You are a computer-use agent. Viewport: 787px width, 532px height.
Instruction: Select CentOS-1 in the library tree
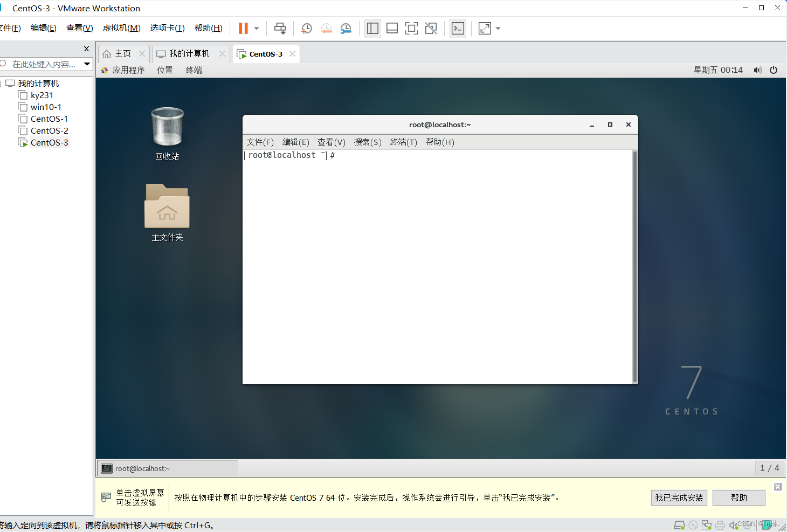pos(49,119)
